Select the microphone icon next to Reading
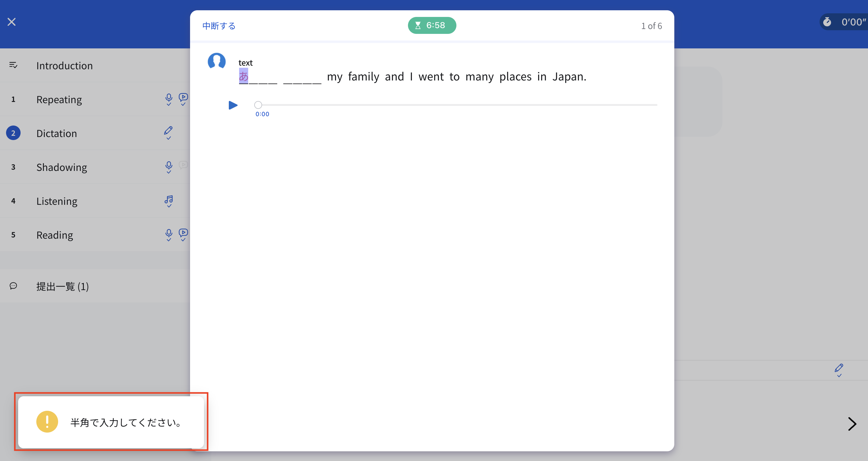This screenshot has width=868, height=461. click(x=169, y=235)
